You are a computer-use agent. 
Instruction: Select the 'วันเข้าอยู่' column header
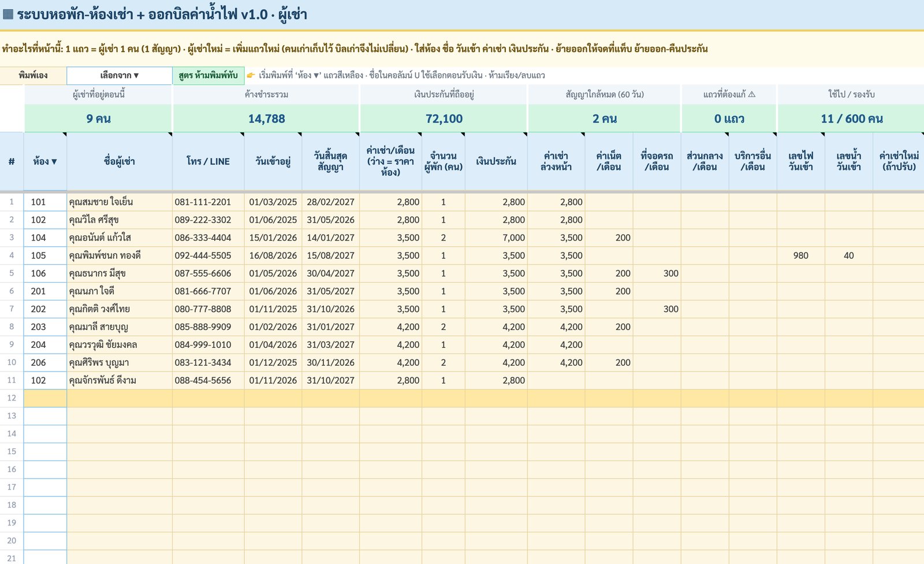pos(273,161)
